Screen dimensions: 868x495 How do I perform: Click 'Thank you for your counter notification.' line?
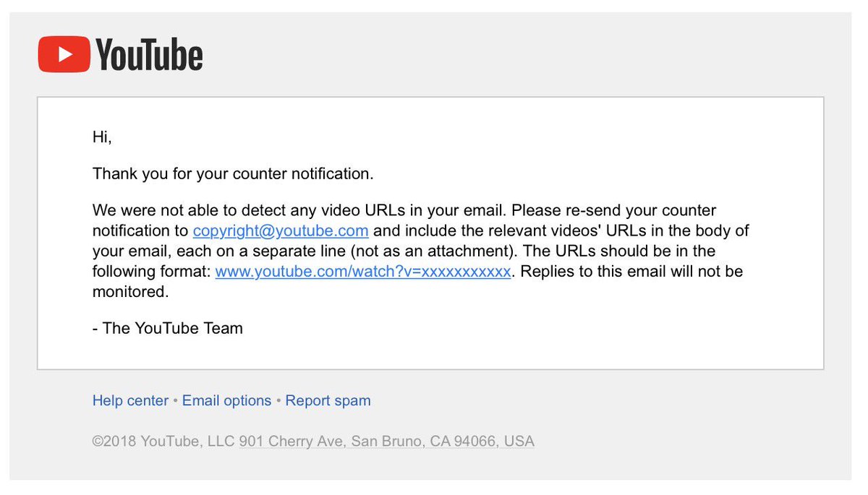233,174
